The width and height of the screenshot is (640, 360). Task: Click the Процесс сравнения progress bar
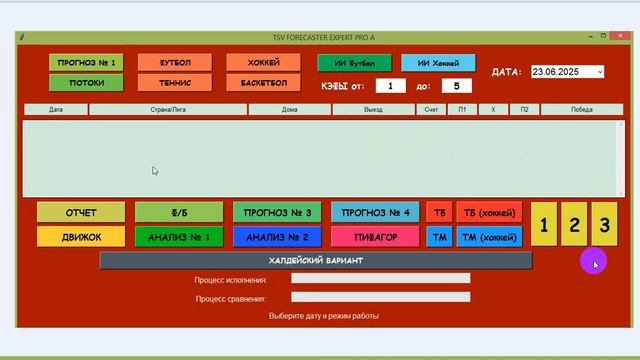380,297
